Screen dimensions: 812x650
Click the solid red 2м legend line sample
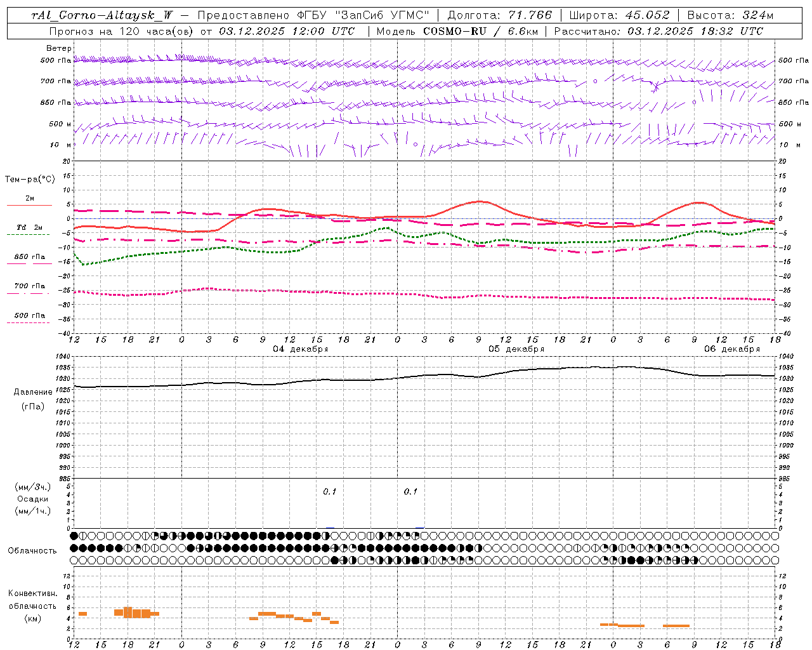coord(29,205)
